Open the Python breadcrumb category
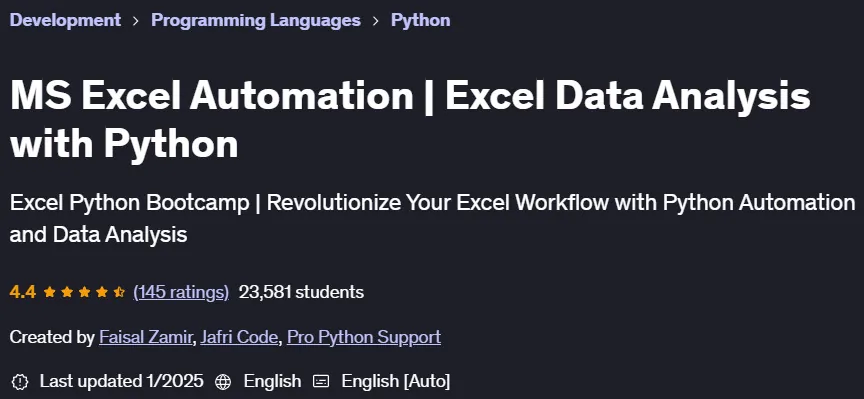The height and width of the screenshot is (399, 864). pyautogui.click(x=420, y=20)
